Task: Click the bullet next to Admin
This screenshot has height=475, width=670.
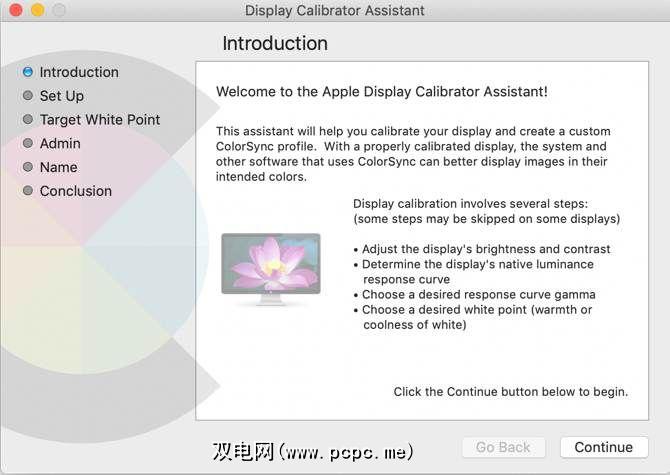Action: point(28,143)
